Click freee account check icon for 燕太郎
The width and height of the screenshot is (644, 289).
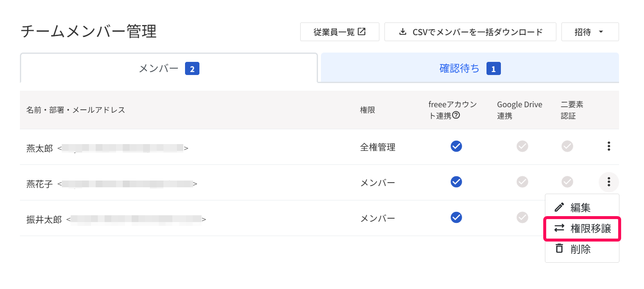pos(456,146)
